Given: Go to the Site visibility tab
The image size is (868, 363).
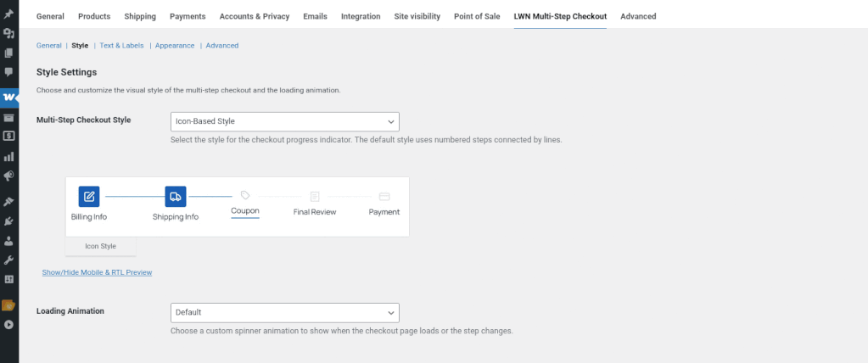Looking at the screenshot, I should coord(418,16).
